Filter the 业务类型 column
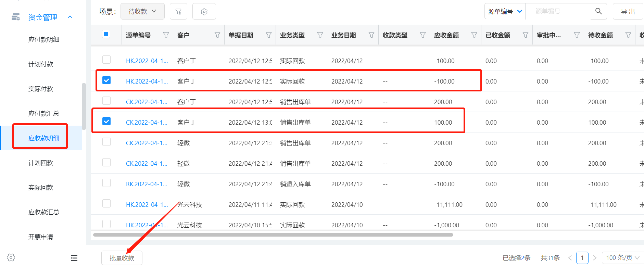 (320, 35)
